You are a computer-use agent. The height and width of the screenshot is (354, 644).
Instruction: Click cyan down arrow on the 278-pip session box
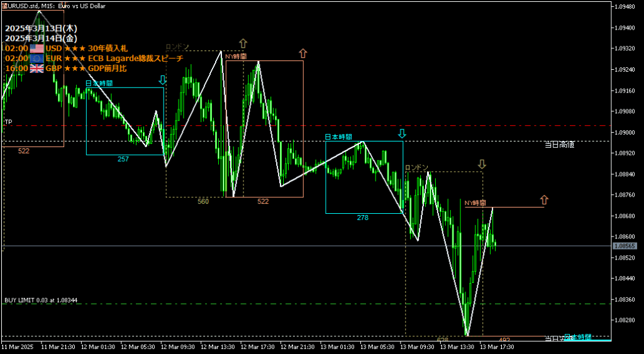402,133
